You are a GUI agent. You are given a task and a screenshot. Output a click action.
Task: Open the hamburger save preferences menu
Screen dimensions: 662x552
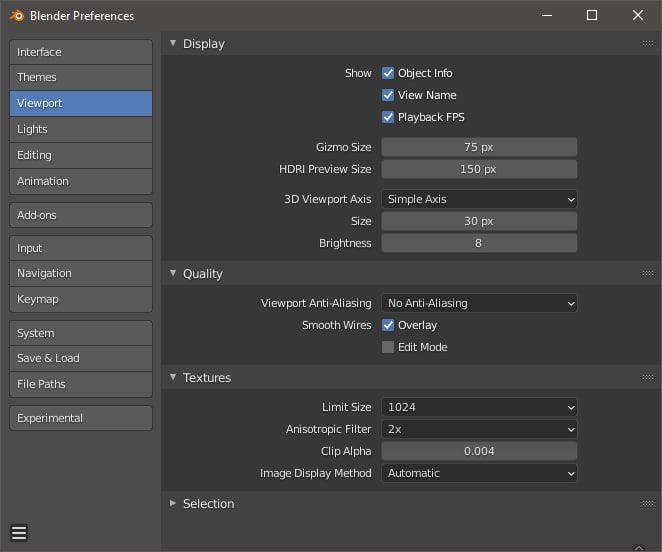(19, 533)
